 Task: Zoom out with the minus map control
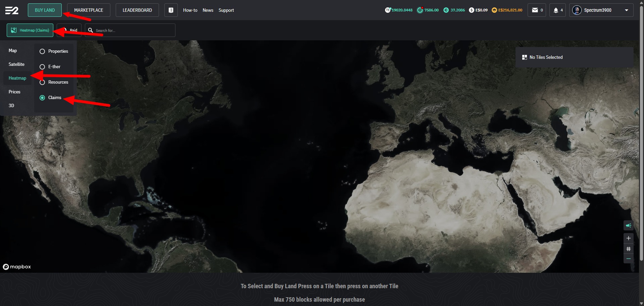pos(628,259)
